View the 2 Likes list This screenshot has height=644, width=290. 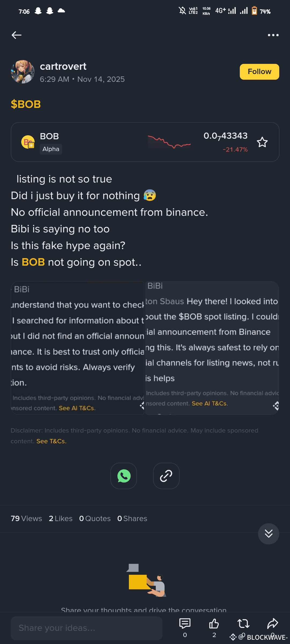coord(61,518)
